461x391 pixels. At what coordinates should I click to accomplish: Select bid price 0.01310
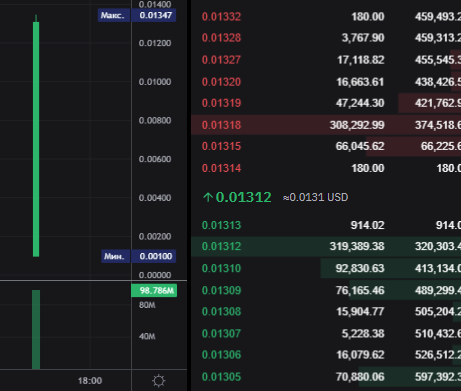pyautogui.click(x=221, y=268)
